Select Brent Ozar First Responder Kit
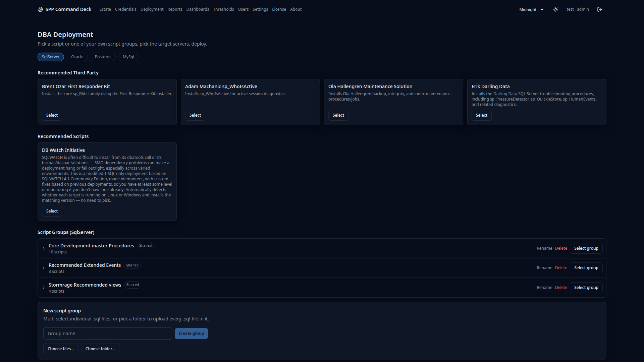This screenshot has height=362, width=644. [x=52, y=115]
